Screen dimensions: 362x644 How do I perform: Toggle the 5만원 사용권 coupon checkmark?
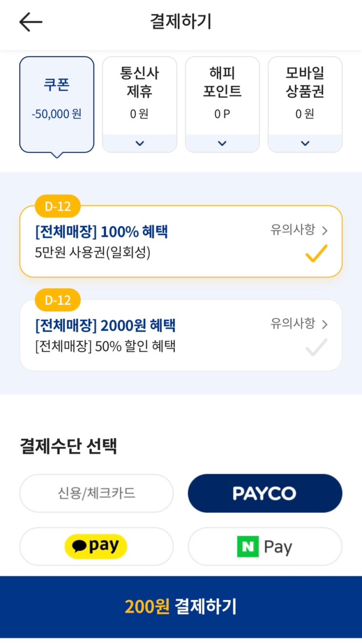316,254
